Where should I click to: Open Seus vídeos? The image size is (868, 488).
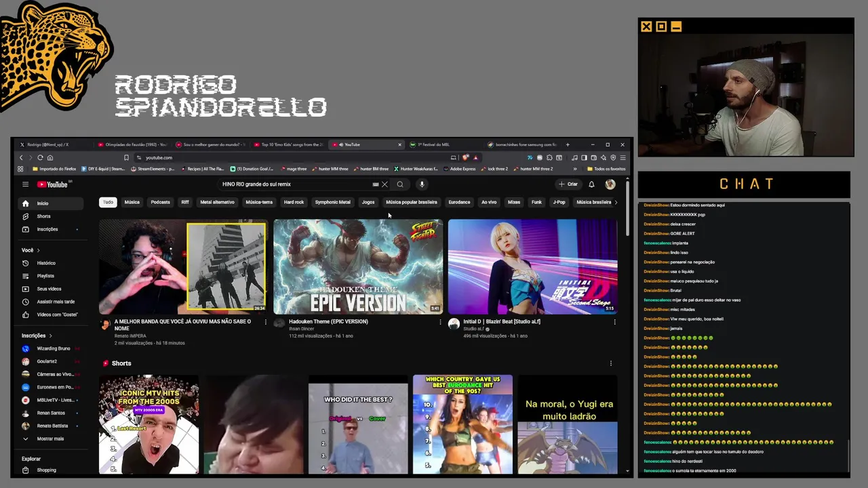pyautogui.click(x=50, y=289)
